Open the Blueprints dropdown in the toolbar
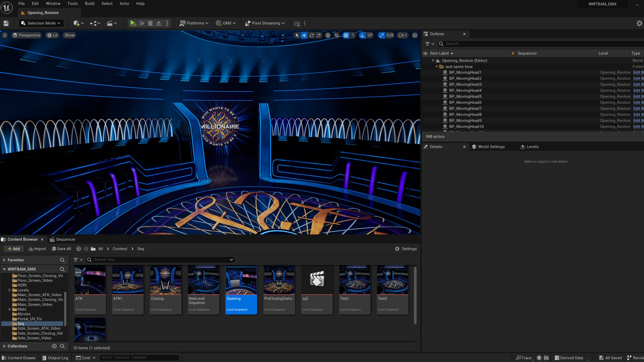Image resolution: width=644 pixels, height=362 pixels. 95,23
